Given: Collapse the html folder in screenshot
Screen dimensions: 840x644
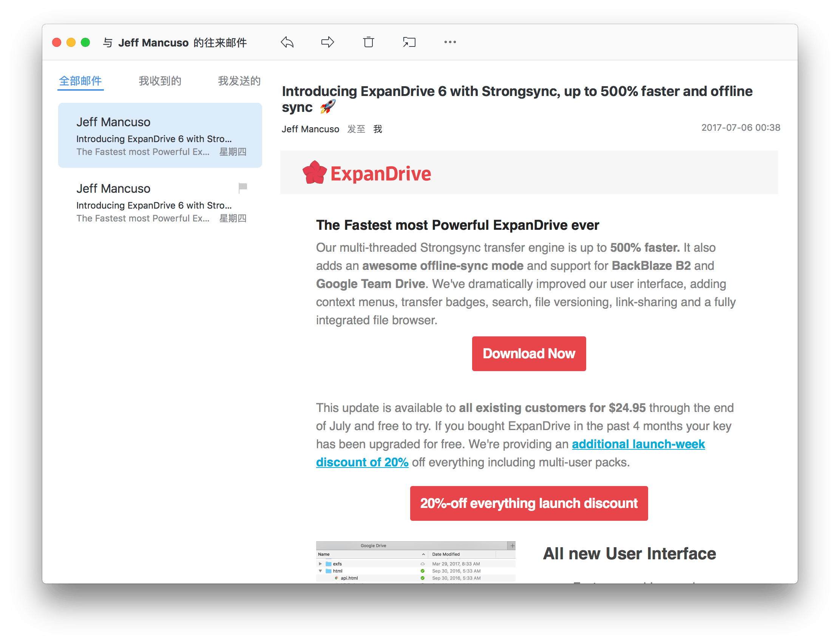Looking at the screenshot, I should click(x=320, y=571).
